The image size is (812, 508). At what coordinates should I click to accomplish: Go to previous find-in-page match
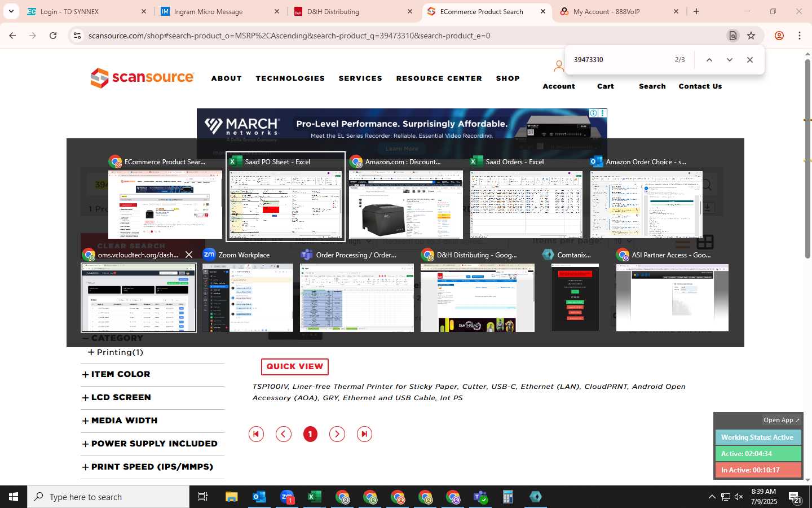coord(709,60)
